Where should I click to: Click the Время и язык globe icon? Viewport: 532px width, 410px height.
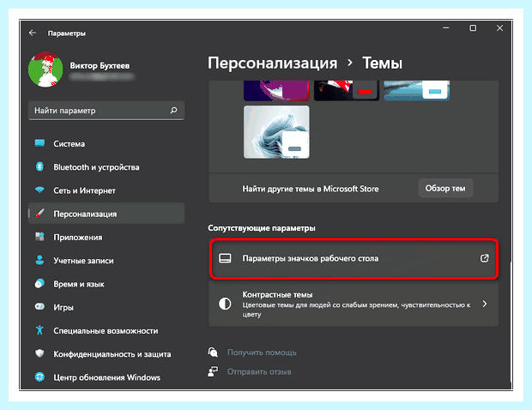(39, 284)
